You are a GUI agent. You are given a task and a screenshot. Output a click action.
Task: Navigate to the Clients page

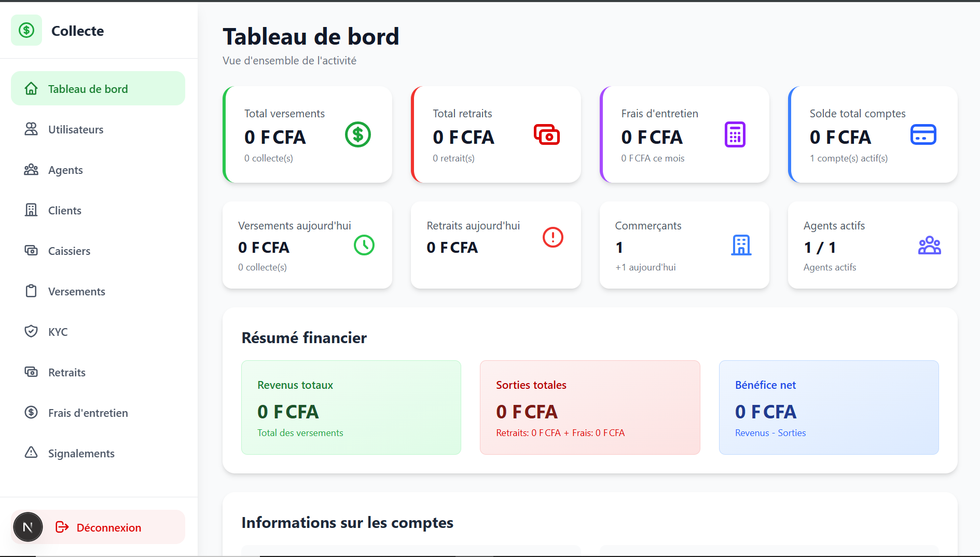pyautogui.click(x=64, y=210)
